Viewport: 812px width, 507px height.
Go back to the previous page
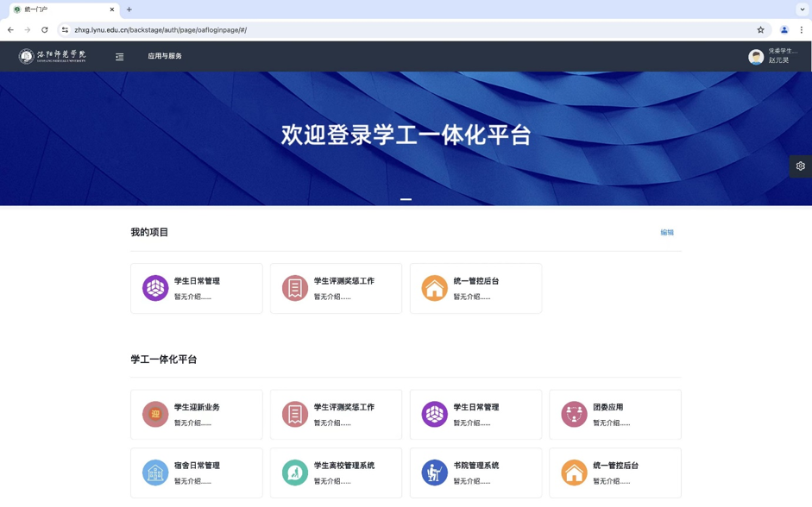(x=10, y=30)
